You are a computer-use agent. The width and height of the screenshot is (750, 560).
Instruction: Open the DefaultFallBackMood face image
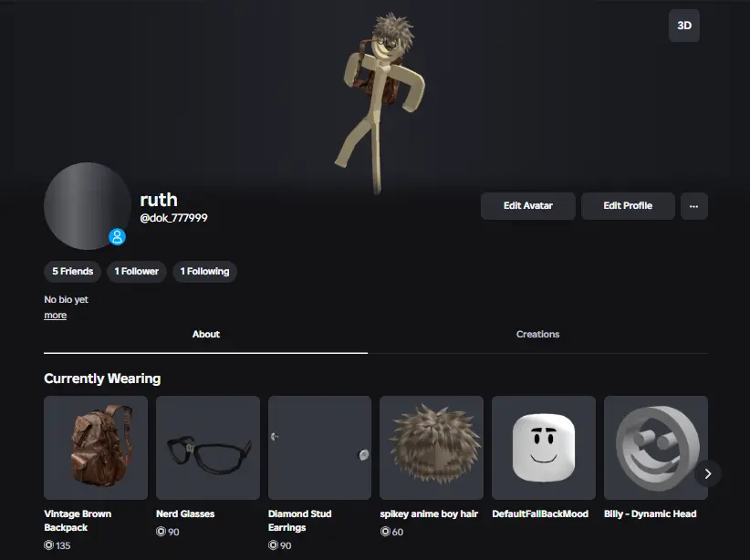(x=544, y=448)
